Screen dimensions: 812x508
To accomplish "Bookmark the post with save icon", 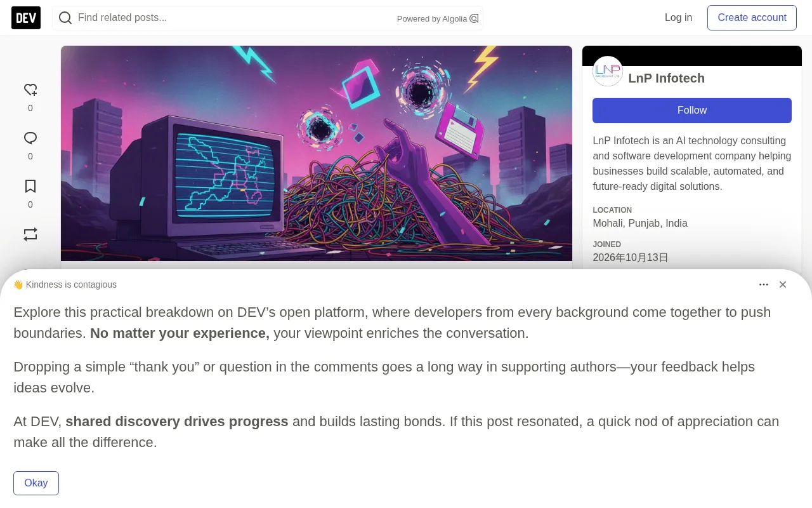I will [x=30, y=187].
